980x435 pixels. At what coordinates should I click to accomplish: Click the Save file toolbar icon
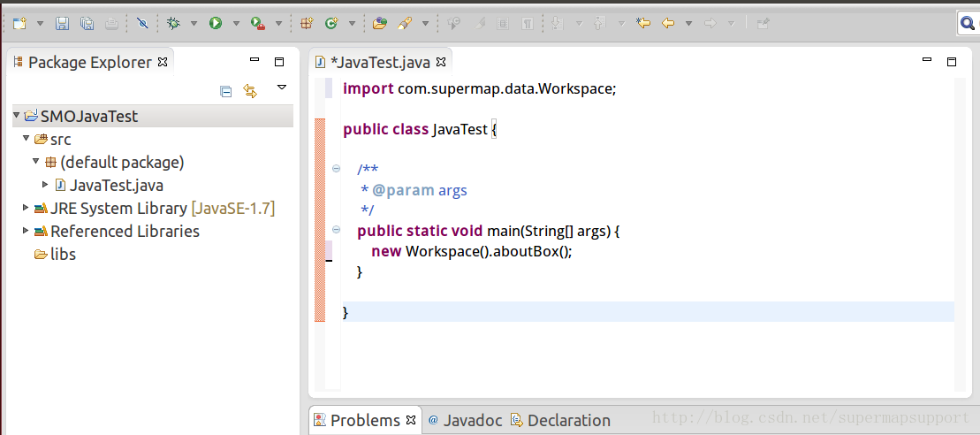(x=63, y=24)
